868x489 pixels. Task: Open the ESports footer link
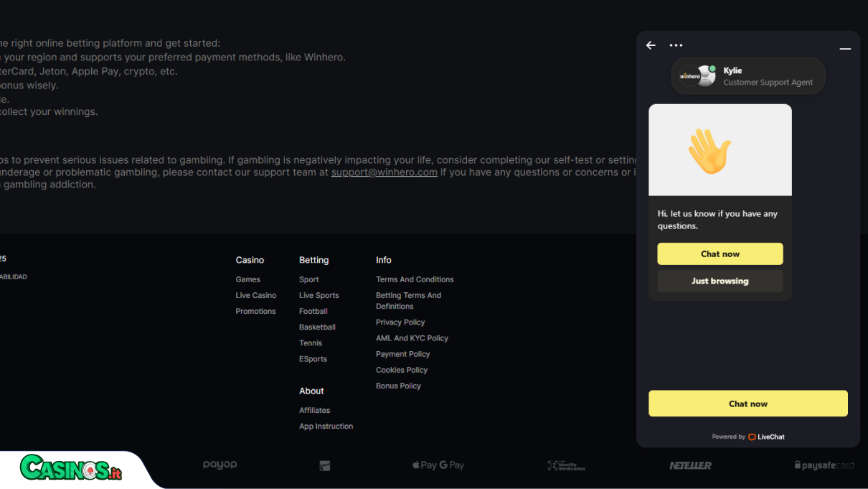313,359
